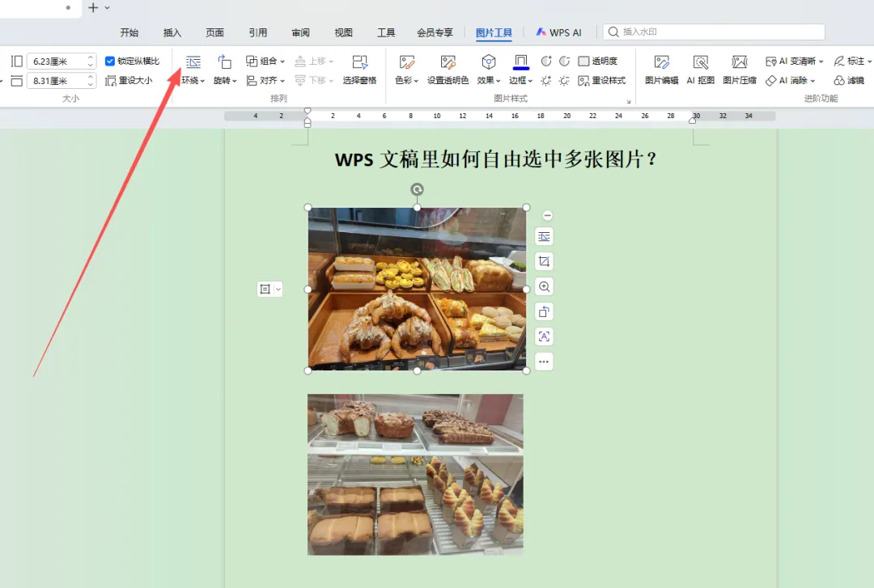
Task: Click the image rotation handle
Action: click(417, 189)
